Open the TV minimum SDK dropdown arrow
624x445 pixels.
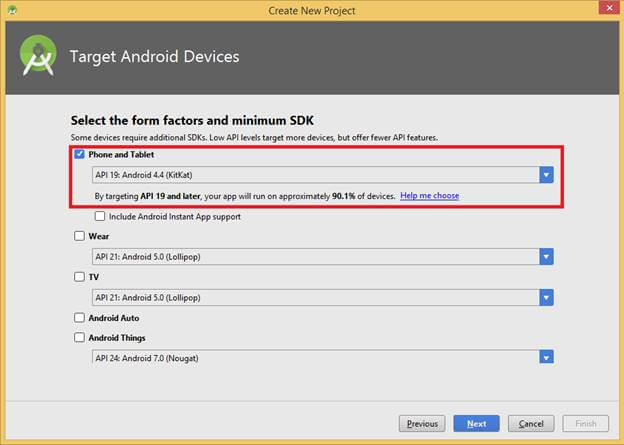click(546, 296)
